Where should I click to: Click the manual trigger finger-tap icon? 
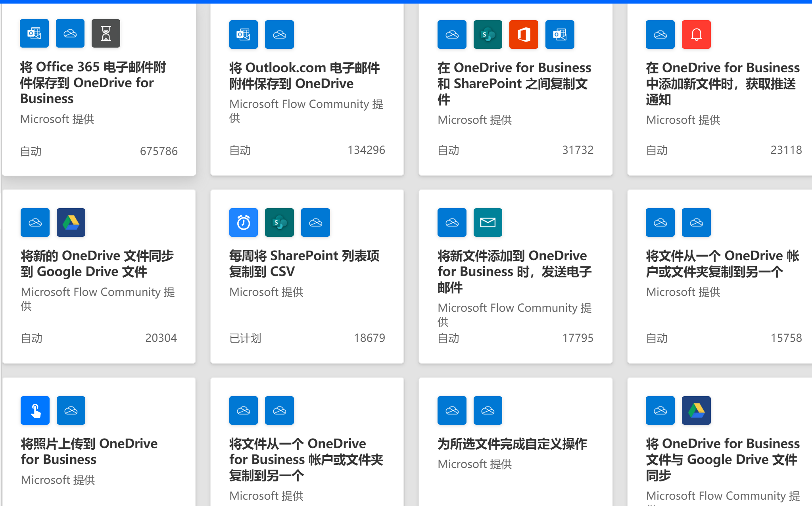click(35, 410)
